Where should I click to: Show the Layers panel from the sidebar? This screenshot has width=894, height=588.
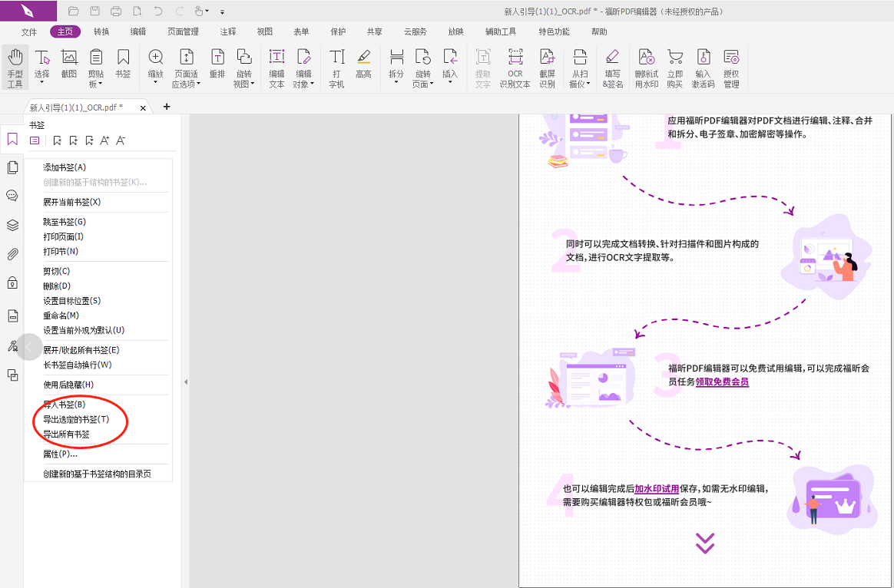tap(12, 225)
